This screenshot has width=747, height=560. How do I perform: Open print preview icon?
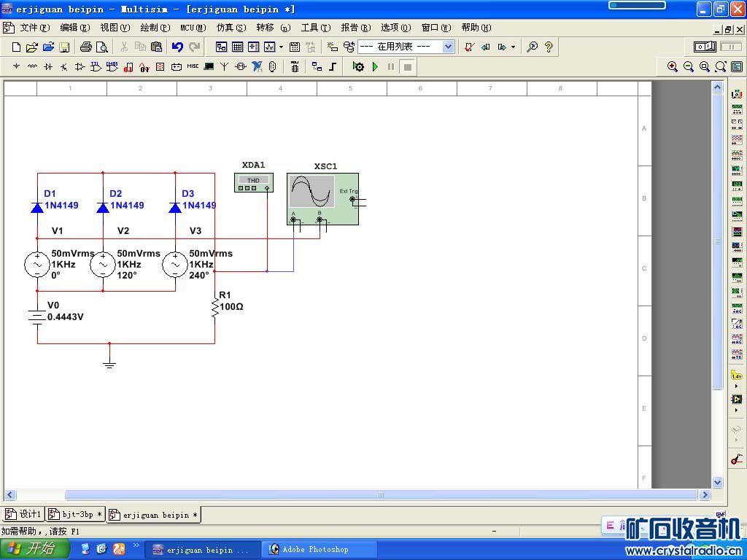(102, 47)
